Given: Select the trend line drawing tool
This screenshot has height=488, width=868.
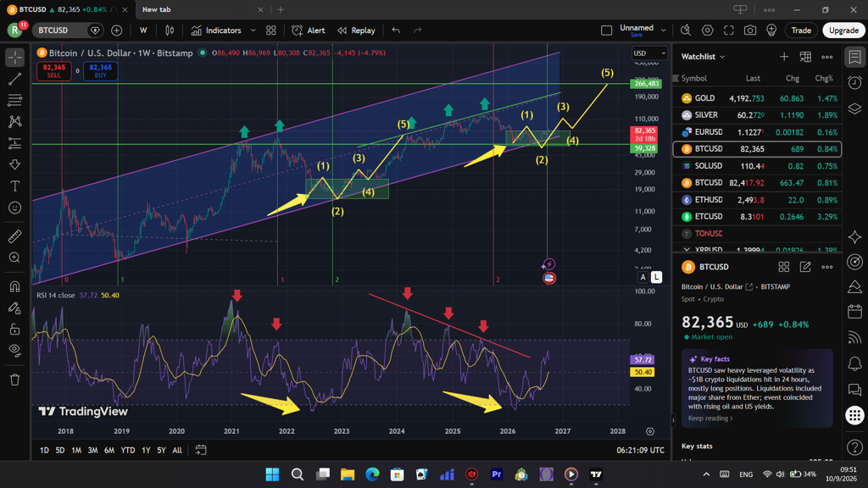Looking at the screenshot, I should point(15,79).
